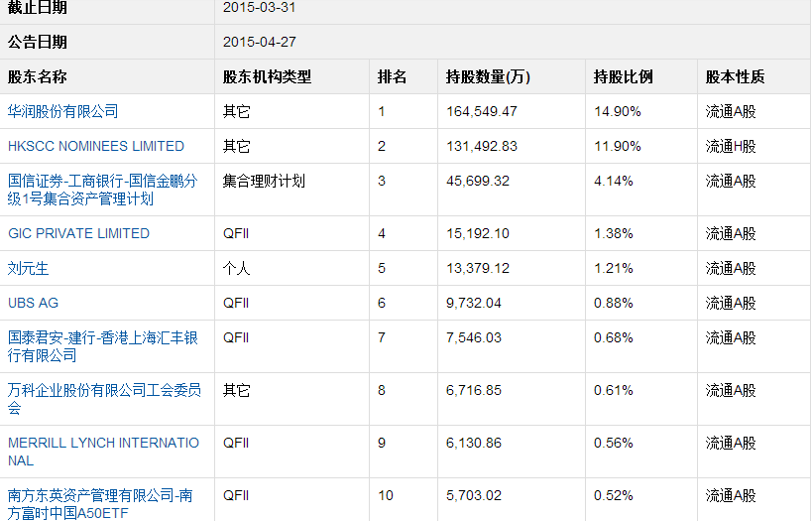Click the 持股比例 column header
Viewport: 812px width, 521px height.
[x=624, y=76]
